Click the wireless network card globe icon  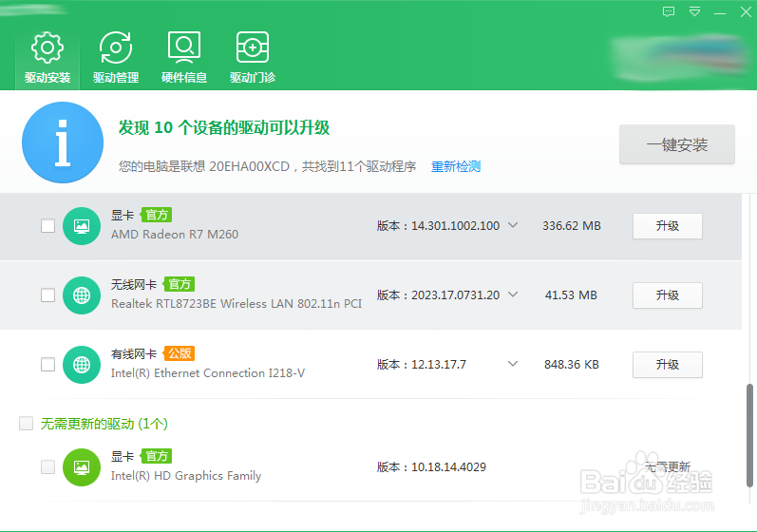pos(82,295)
